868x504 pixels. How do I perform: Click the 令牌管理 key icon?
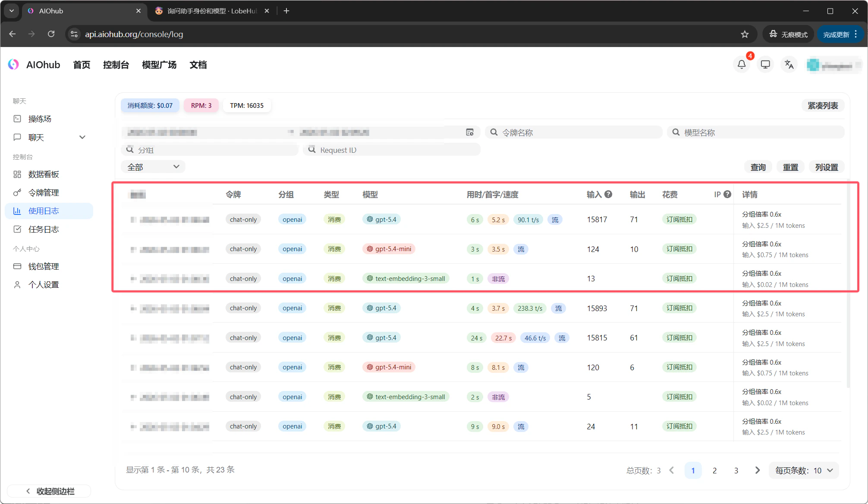point(17,192)
